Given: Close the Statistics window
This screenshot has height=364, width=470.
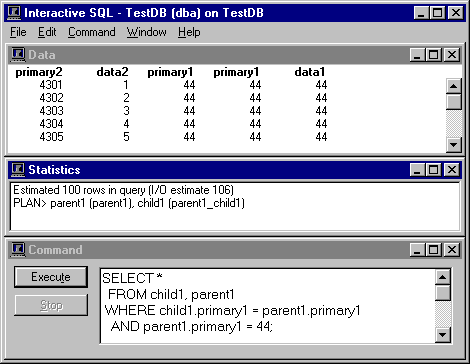Looking at the screenshot, I should 452,170.
